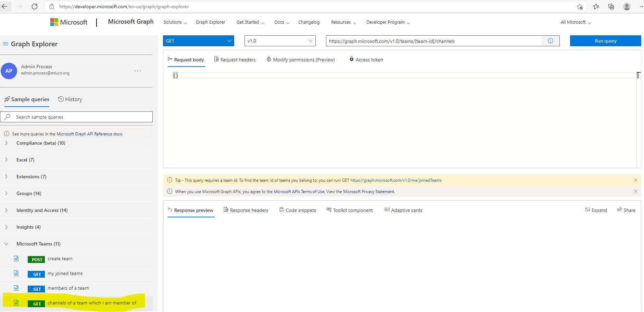
Task: Open the browser collections icon
Action: [611, 7]
